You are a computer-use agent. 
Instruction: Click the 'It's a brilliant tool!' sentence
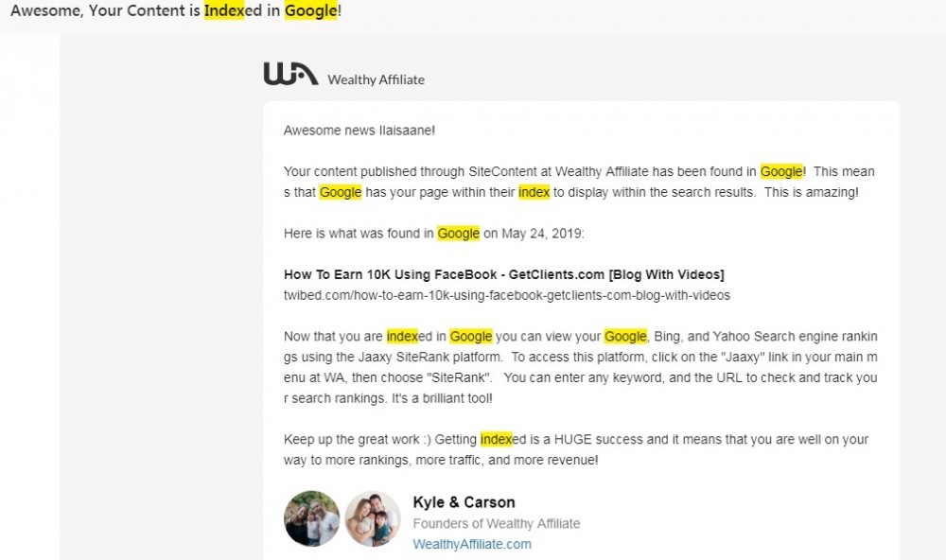(442, 398)
